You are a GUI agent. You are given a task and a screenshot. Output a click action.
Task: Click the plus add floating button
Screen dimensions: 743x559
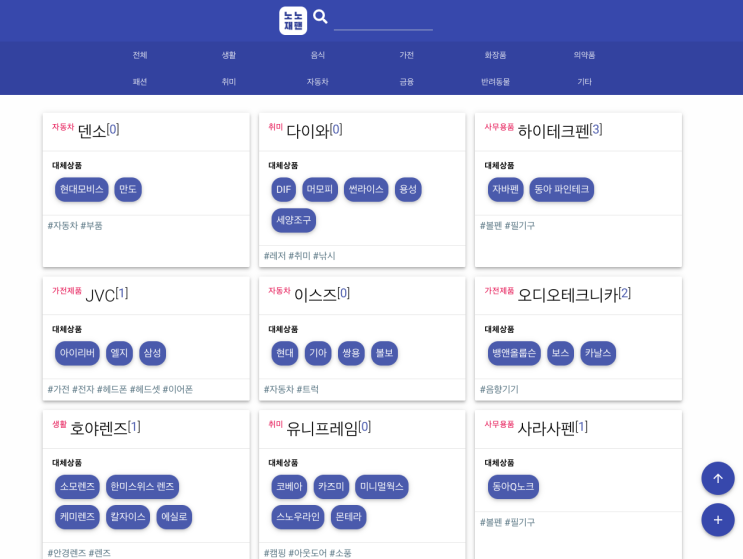(x=718, y=520)
